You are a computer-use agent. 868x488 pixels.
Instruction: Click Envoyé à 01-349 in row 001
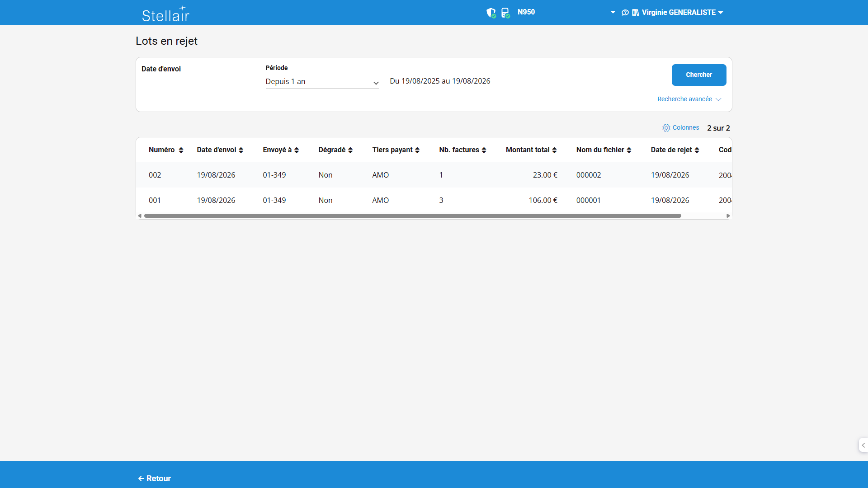pyautogui.click(x=274, y=200)
